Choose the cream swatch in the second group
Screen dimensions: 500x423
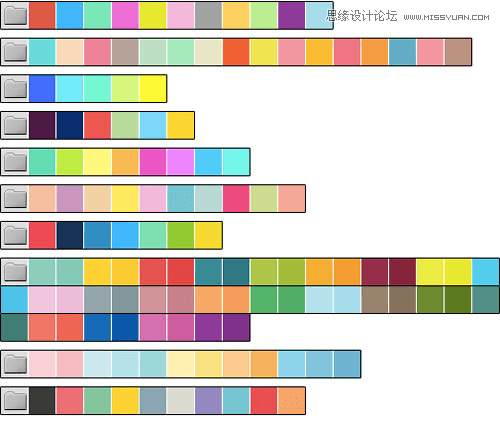click(x=208, y=52)
